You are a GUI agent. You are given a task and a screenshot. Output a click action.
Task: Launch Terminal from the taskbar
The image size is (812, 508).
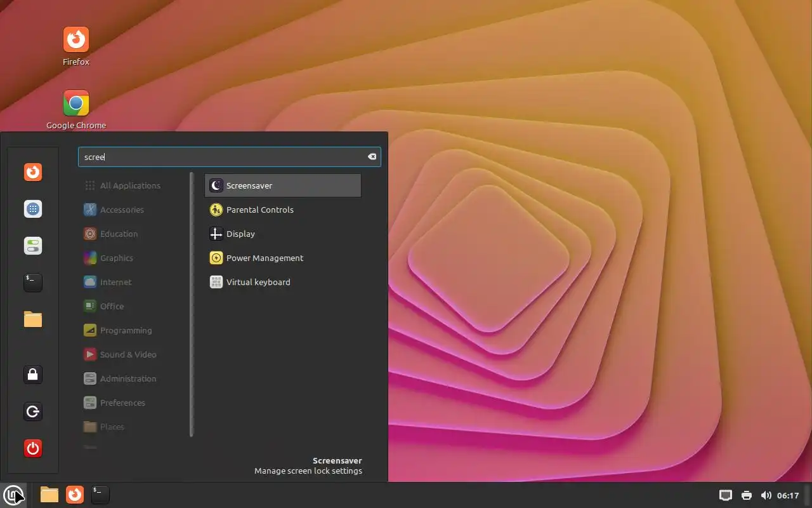point(100,495)
